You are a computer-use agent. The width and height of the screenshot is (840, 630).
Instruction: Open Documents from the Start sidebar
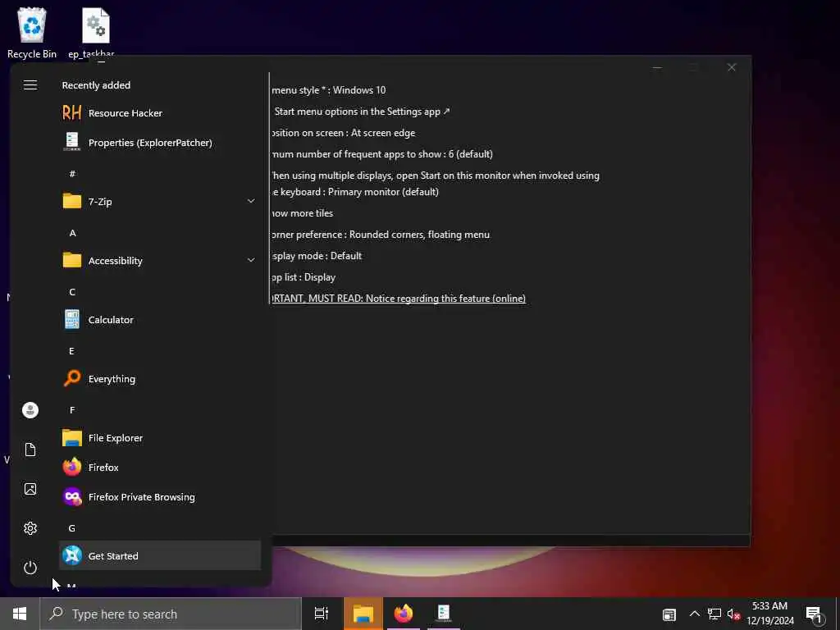(x=30, y=450)
